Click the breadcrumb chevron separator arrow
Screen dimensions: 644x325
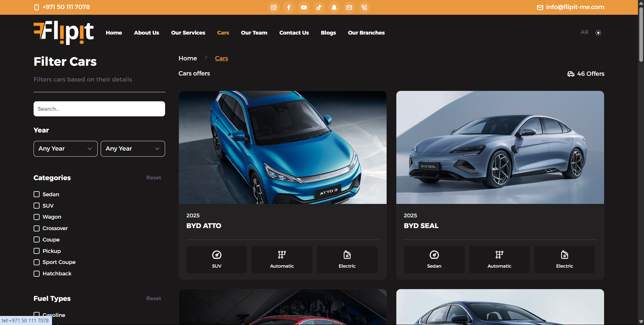(206, 58)
